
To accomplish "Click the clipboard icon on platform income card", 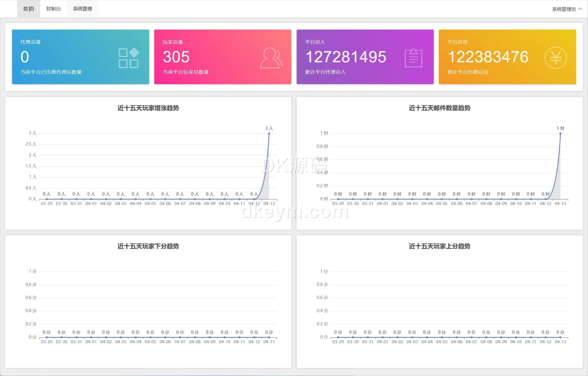I will [413, 58].
